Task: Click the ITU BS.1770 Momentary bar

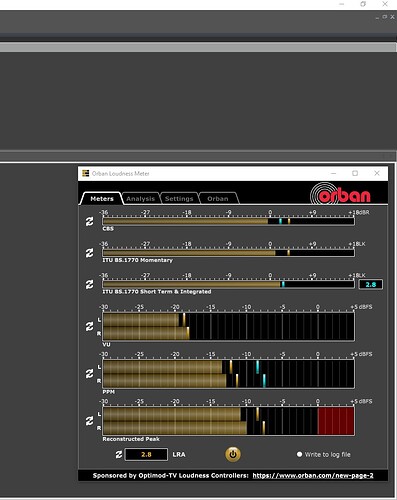Action: click(x=228, y=253)
